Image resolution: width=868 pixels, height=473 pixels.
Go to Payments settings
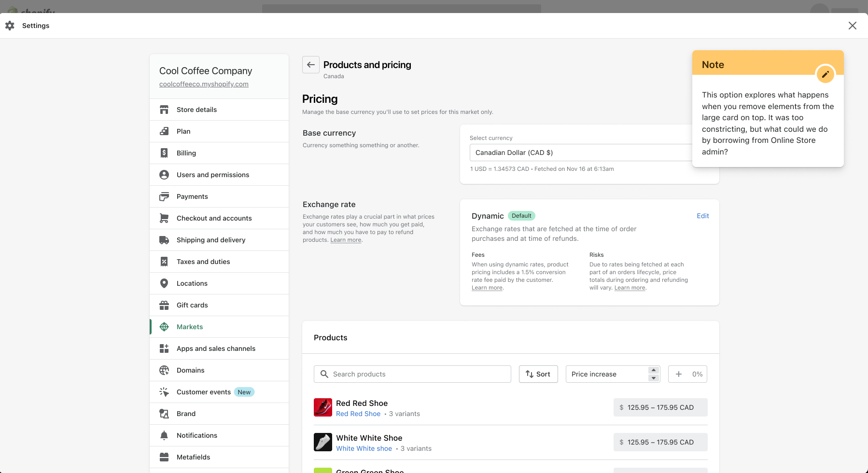click(x=192, y=196)
